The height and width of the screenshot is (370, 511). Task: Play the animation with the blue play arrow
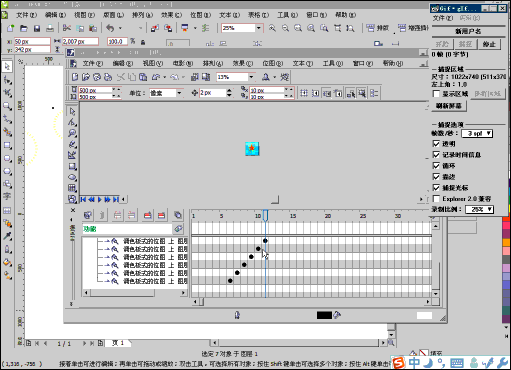point(99,199)
